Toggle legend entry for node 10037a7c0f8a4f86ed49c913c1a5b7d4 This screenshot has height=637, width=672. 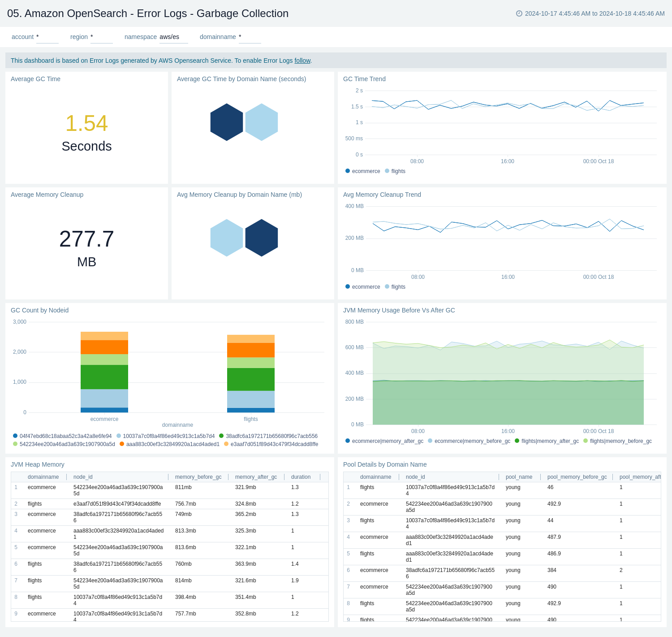[x=165, y=436]
